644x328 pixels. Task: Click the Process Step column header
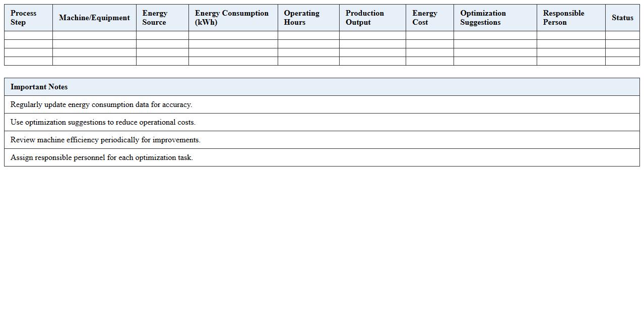tap(24, 18)
